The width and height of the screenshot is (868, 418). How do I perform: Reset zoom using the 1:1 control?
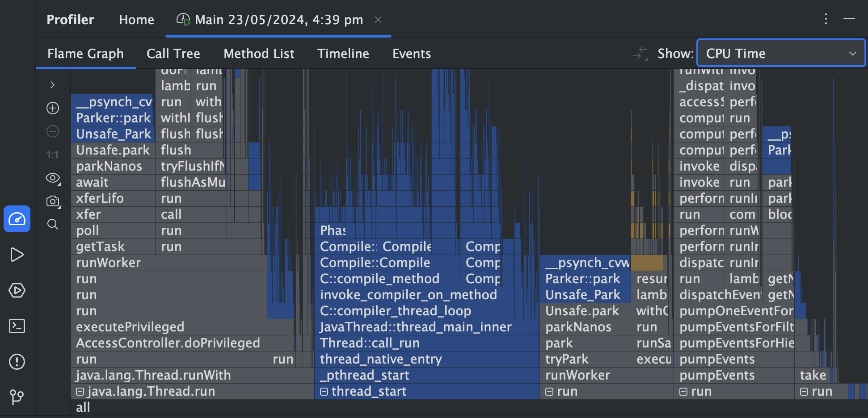coord(52,154)
